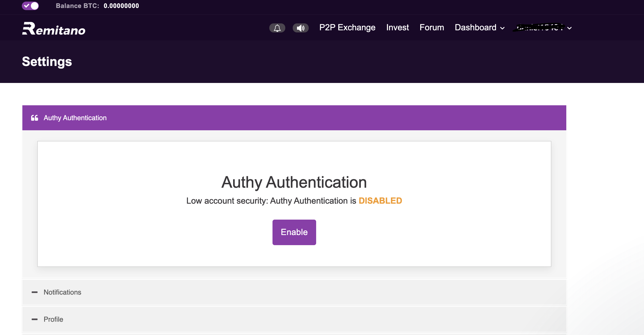644x335 pixels.
Task: Click the minus icon beside Profile
Action: click(x=35, y=319)
